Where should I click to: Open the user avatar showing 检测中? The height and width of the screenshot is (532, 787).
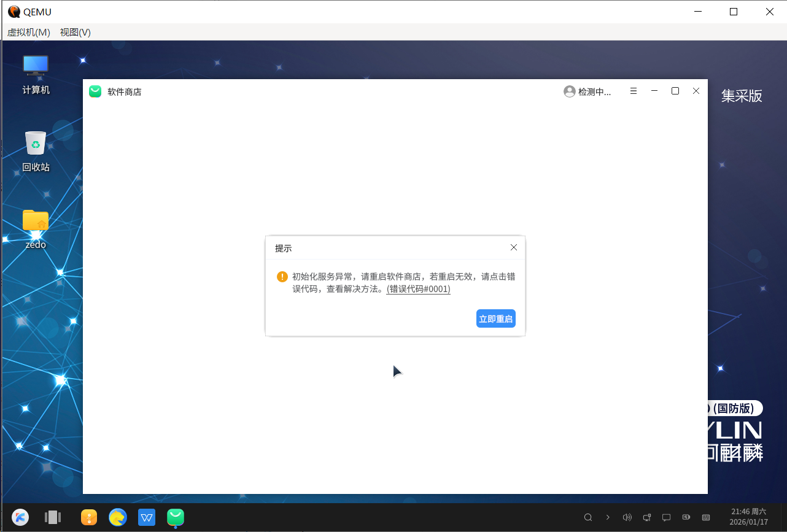[569, 91]
